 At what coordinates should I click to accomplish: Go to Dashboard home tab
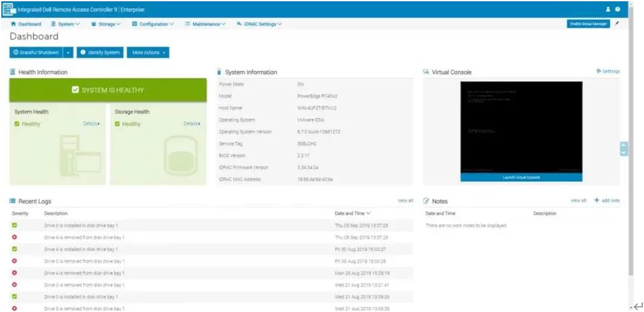coord(26,24)
